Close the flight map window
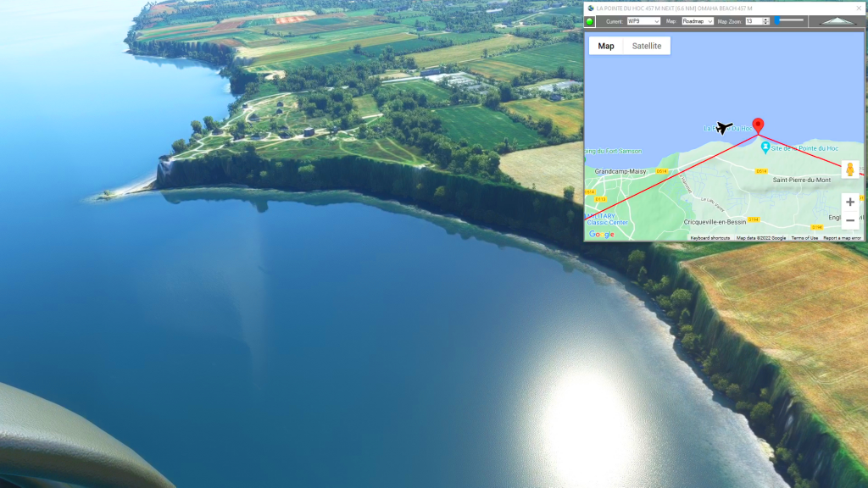Image resolution: width=868 pixels, height=488 pixels. (x=858, y=8)
